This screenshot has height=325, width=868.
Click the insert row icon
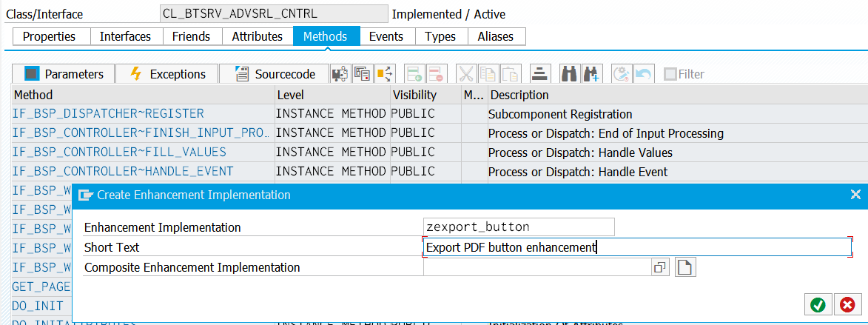click(x=415, y=73)
